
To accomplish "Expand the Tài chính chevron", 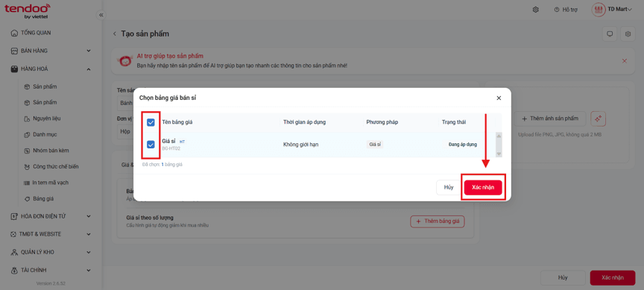I will pos(89,271).
